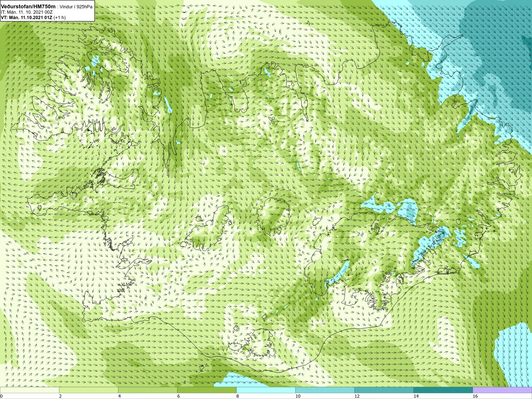The width and height of the screenshot is (532, 399).
Task: Click the legend value label "0"
Action: pyautogui.click(x=2, y=396)
